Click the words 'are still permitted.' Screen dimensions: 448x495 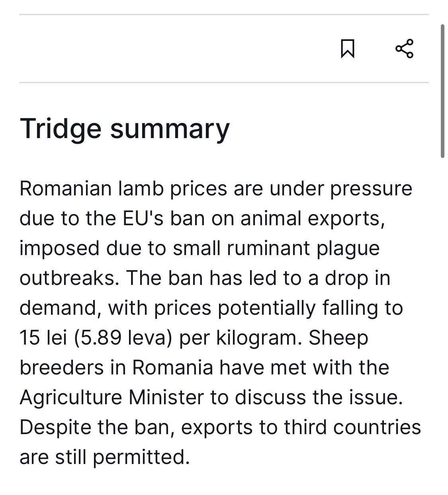(105, 458)
